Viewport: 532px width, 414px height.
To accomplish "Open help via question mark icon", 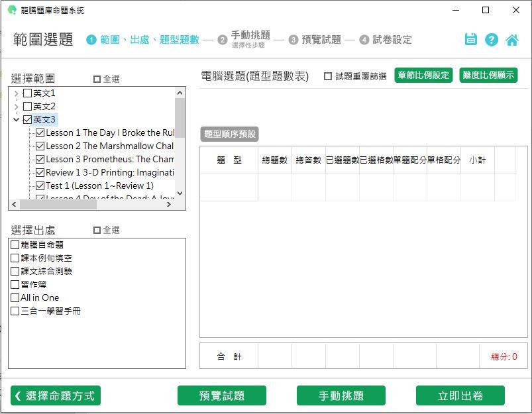I will (492, 40).
